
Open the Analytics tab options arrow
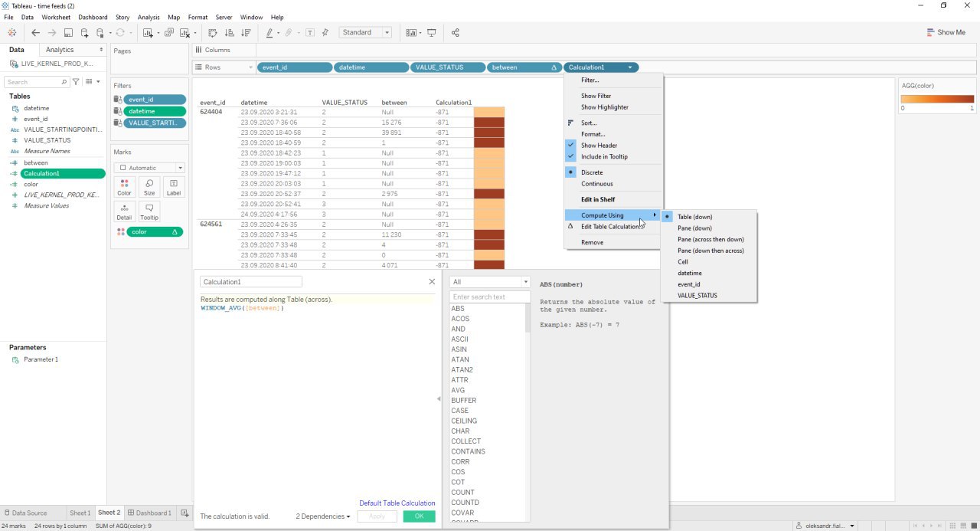point(101,50)
